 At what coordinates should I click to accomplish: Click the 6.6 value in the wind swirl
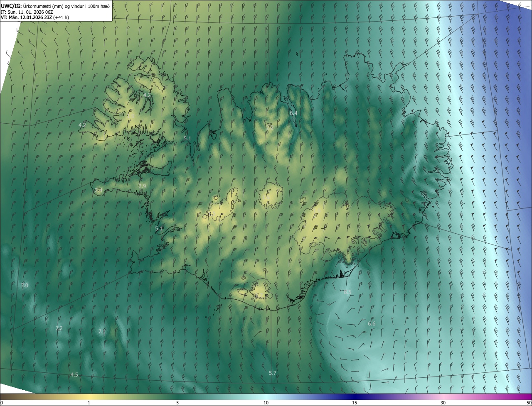tap(372, 323)
